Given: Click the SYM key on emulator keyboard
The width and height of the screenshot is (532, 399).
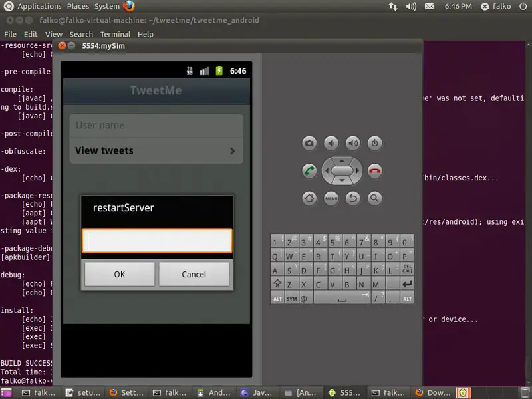Looking at the screenshot, I should coord(292,297).
